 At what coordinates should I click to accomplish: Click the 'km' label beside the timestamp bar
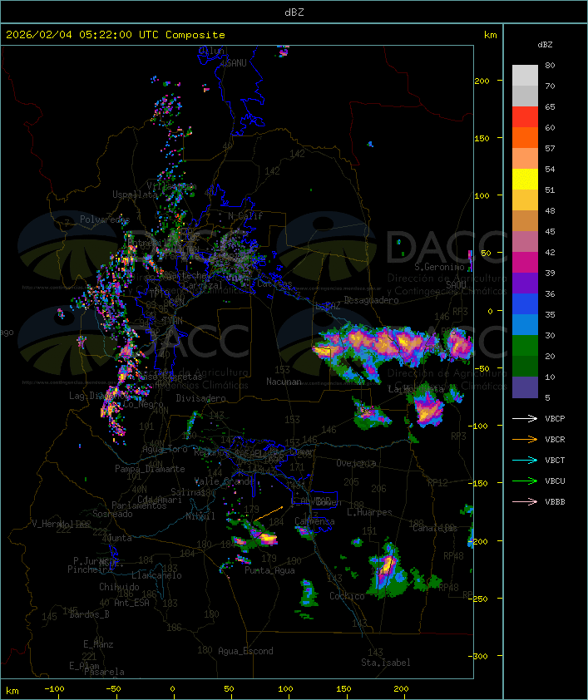(490, 35)
